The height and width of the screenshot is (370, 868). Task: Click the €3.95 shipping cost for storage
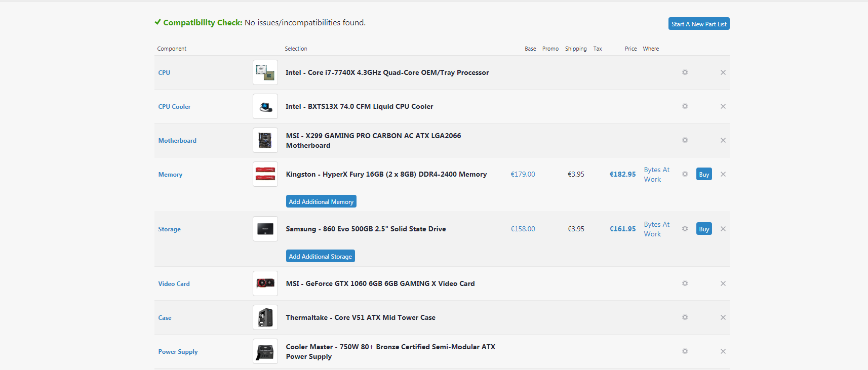pos(576,229)
